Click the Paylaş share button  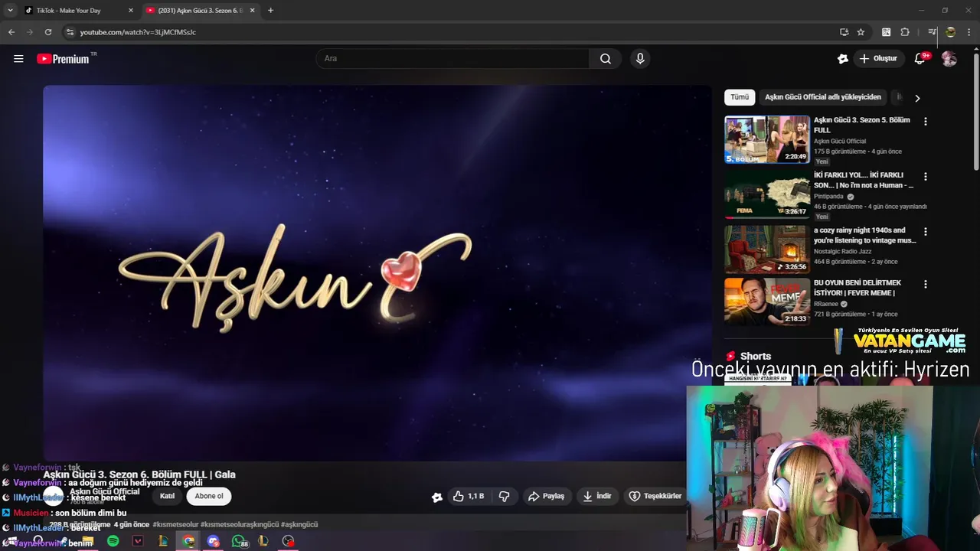(x=546, y=497)
